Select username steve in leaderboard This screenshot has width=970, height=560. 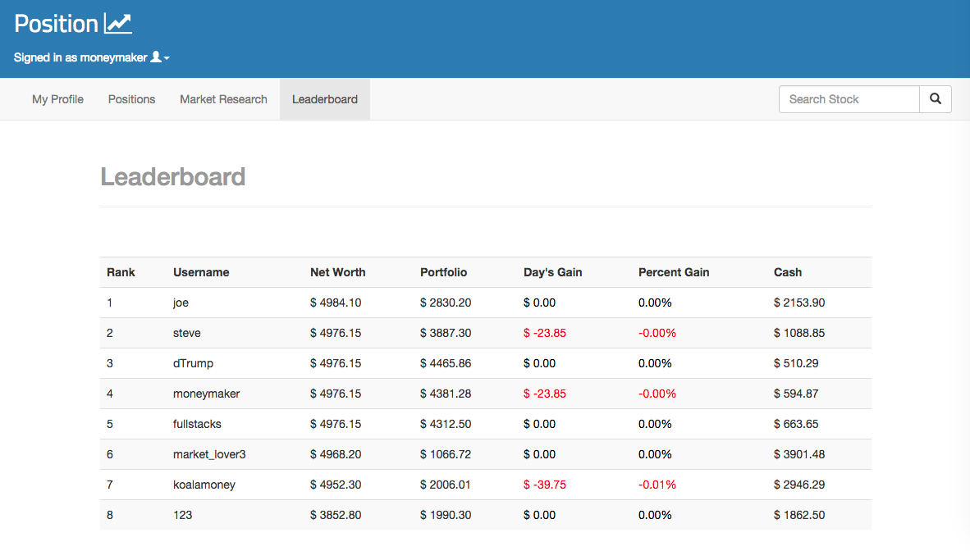tap(187, 333)
